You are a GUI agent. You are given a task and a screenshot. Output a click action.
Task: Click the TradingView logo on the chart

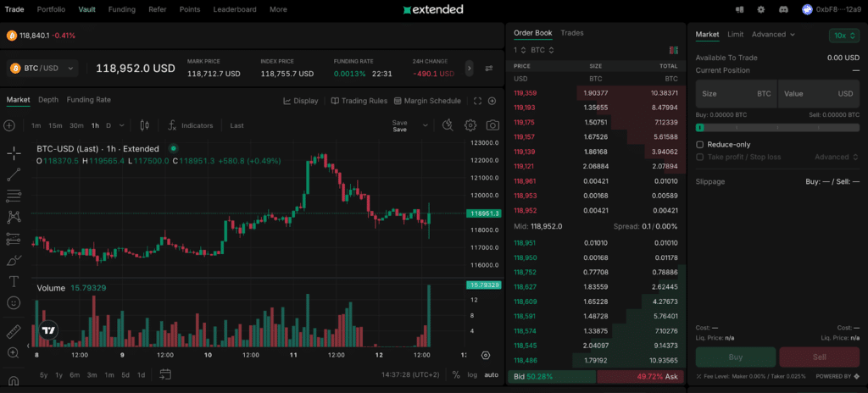[x=48, y=330]
